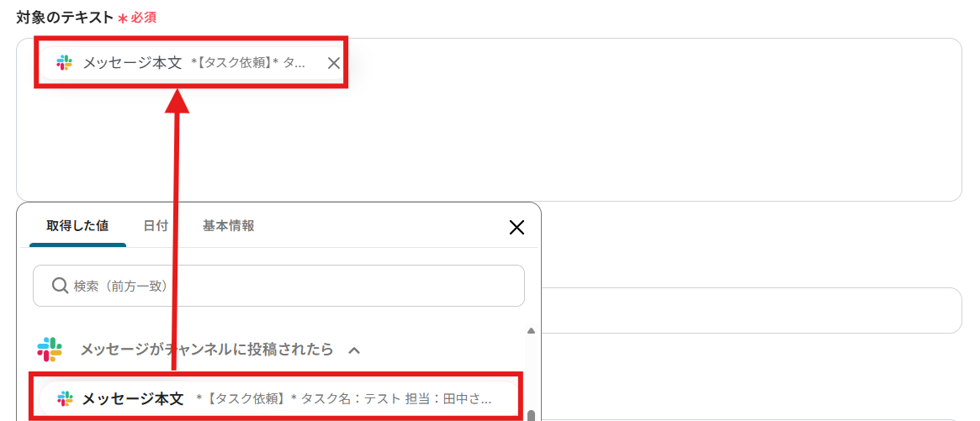Click the popup scrollbar thumb
This screenshot has width=980, height=421.
coord(531,415)
